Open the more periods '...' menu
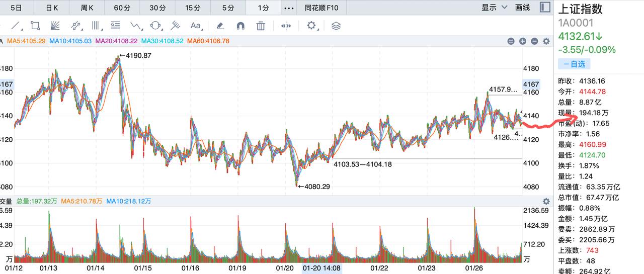 pos(289,8)
